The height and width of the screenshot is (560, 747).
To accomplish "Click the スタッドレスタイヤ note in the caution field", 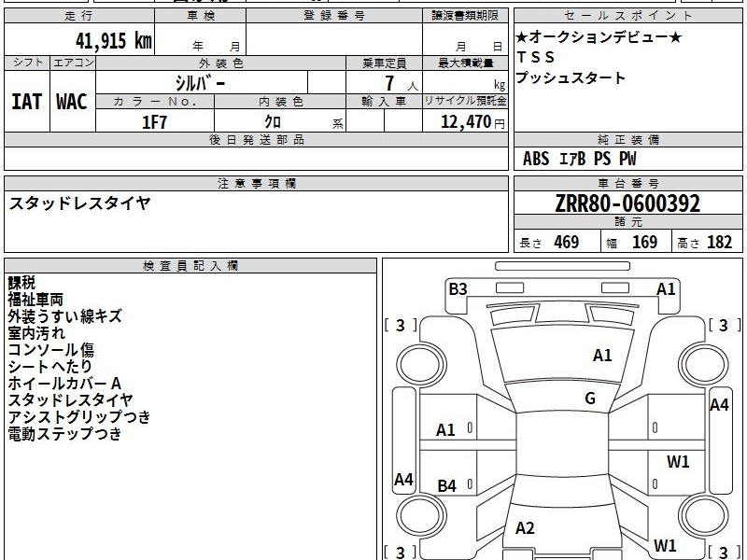I will pyautogui.click(x=80, y=203).
